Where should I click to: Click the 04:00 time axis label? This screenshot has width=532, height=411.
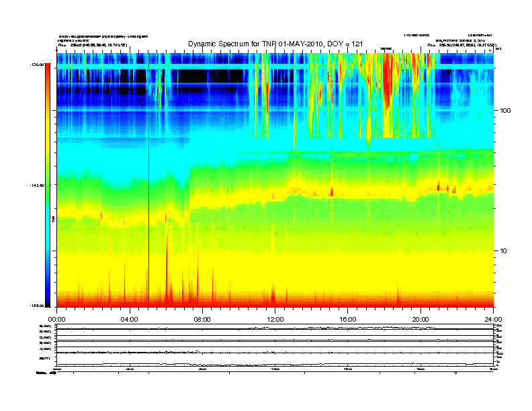[x=129, y=319]
